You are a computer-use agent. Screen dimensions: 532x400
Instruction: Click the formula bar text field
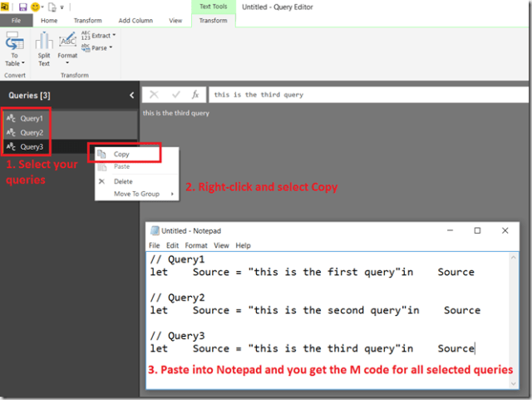pos(366,95)
